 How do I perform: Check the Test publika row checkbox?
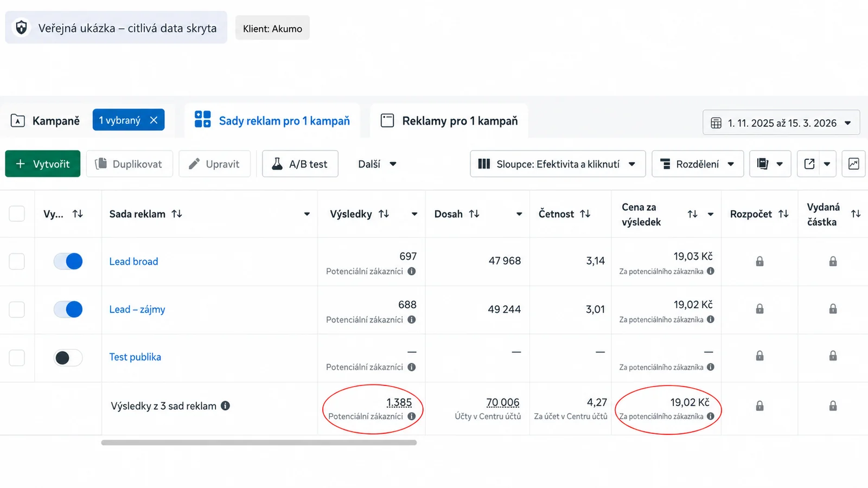point(17,358)
